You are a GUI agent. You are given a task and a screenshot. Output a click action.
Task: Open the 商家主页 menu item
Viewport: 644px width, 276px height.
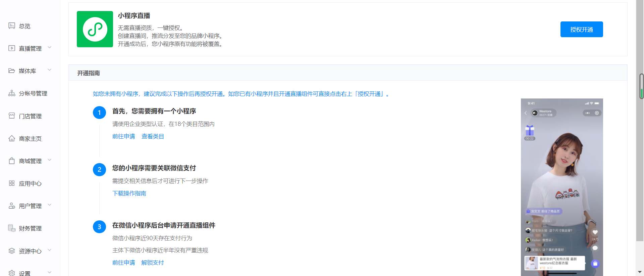point(30,139)
